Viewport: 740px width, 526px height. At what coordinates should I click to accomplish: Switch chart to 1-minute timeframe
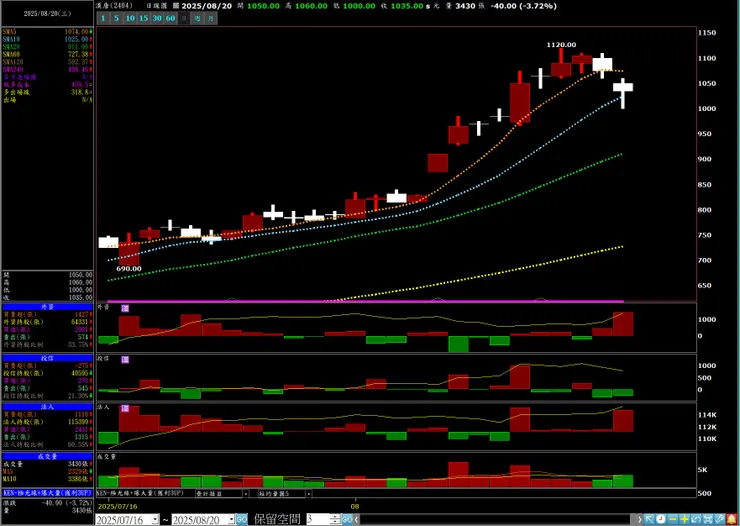[103, 18]
